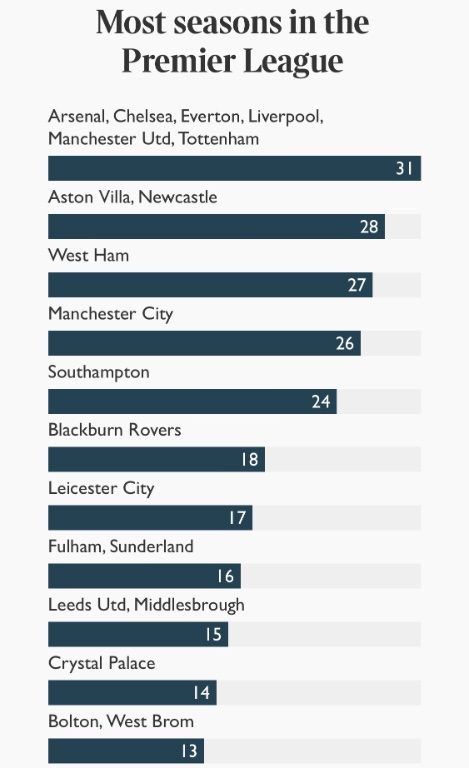Select the West Ham bar showing 27
The width and height of the screenshot is (469, 768).
[211, 285]
